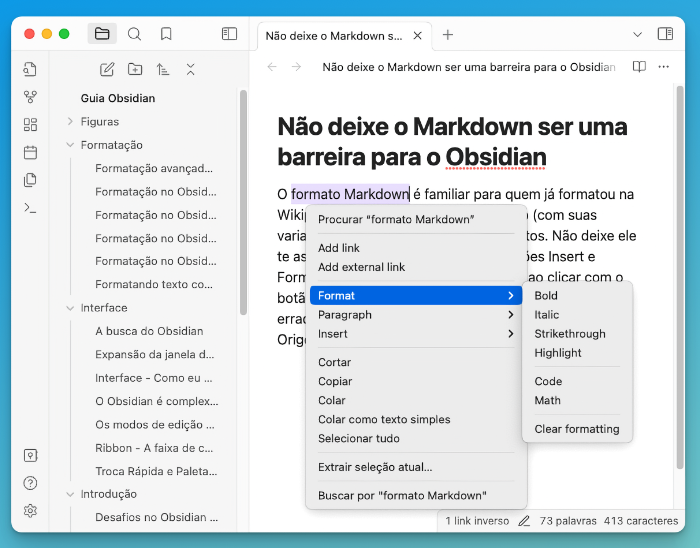
Task: Expand the Figuras folder
Action: (70, 121)
